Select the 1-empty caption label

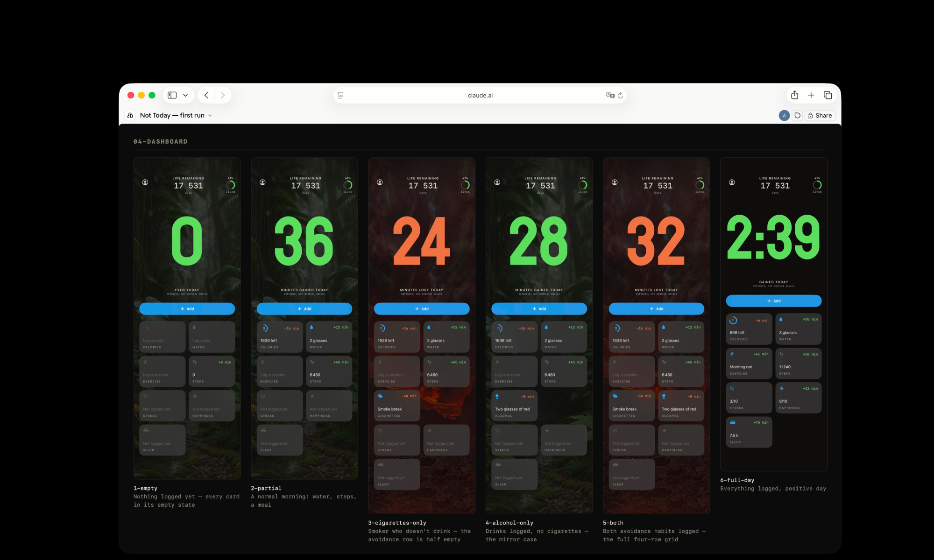click(x=145, y=488)
